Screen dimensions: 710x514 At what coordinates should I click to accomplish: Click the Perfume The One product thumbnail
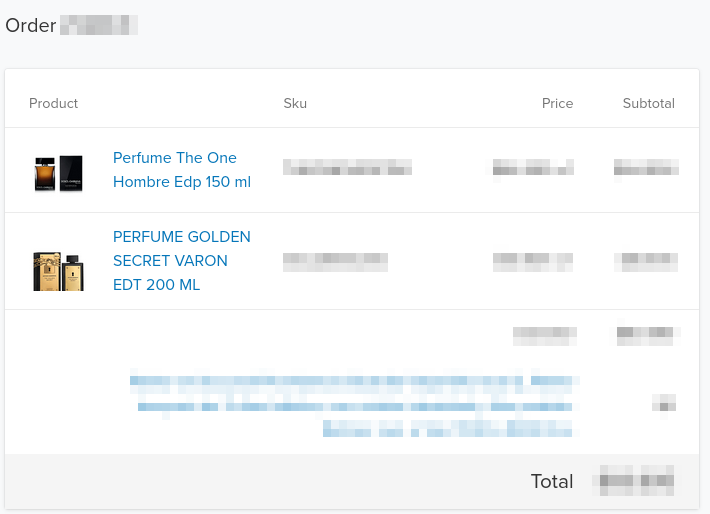[58, 172]
